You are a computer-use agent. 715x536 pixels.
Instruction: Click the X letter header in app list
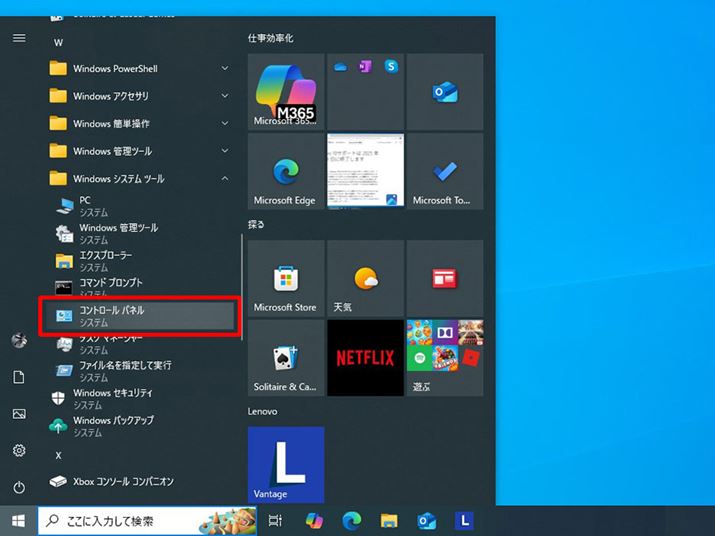(58, 455)
